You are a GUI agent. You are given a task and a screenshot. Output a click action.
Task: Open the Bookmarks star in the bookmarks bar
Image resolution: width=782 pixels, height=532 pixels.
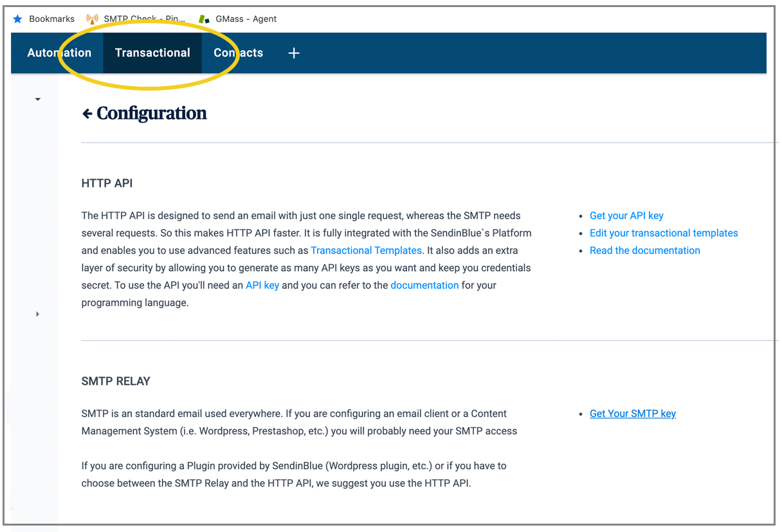click(x=18, y=19)
